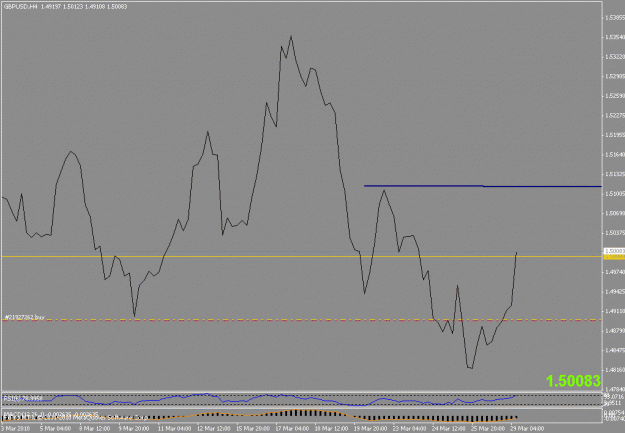Click the 1.51640 price scale value

tap(615, 155)
